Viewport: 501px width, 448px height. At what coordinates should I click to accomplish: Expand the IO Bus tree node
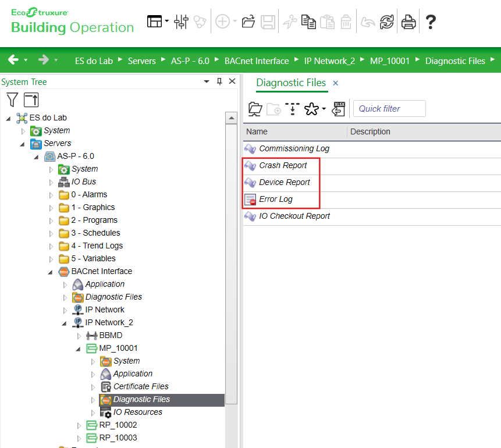tap(51, 183)
